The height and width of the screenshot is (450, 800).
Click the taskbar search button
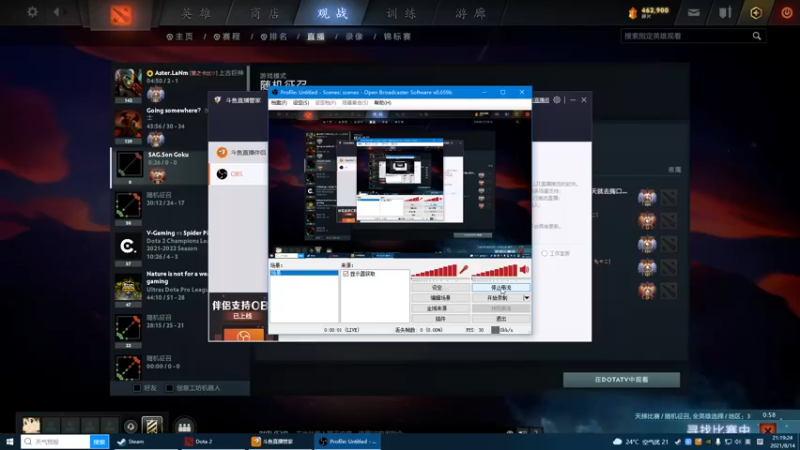coord(99,442)
